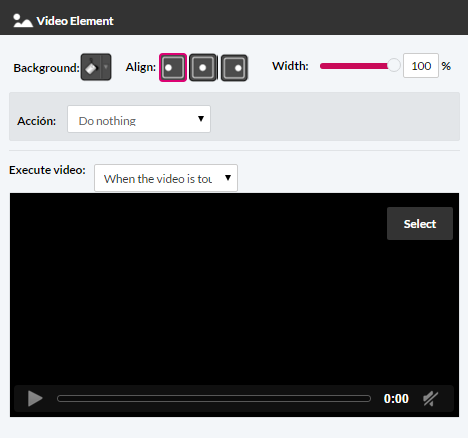The image size is (468, 438).
Task: Click the Width slider handle
Action: pos(394,65)
